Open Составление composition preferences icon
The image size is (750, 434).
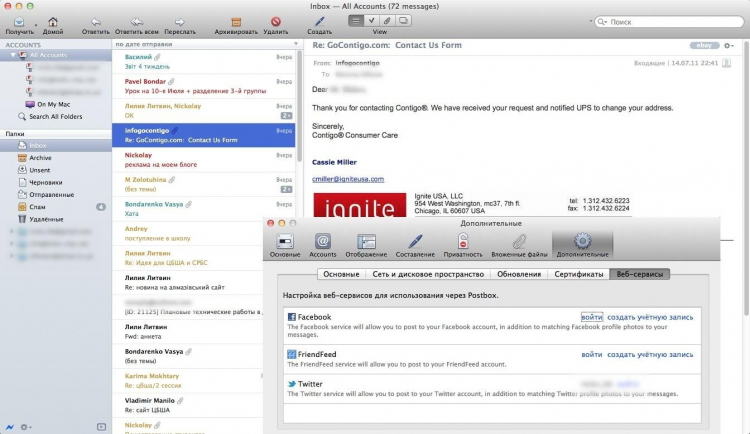click(415, 246)
